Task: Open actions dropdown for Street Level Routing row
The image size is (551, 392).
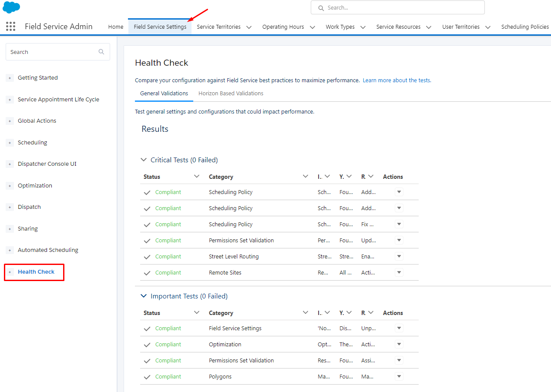Action: pos(399,256)
